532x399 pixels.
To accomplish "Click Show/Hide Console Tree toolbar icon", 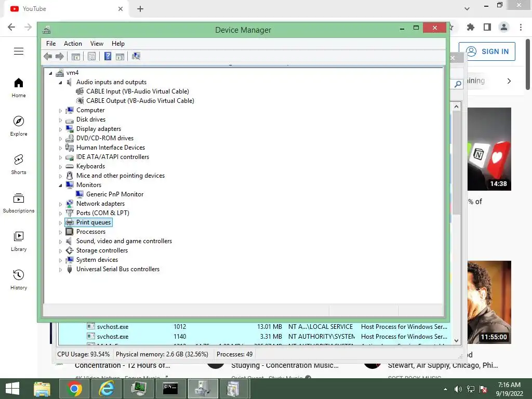I will click(76, 56).
